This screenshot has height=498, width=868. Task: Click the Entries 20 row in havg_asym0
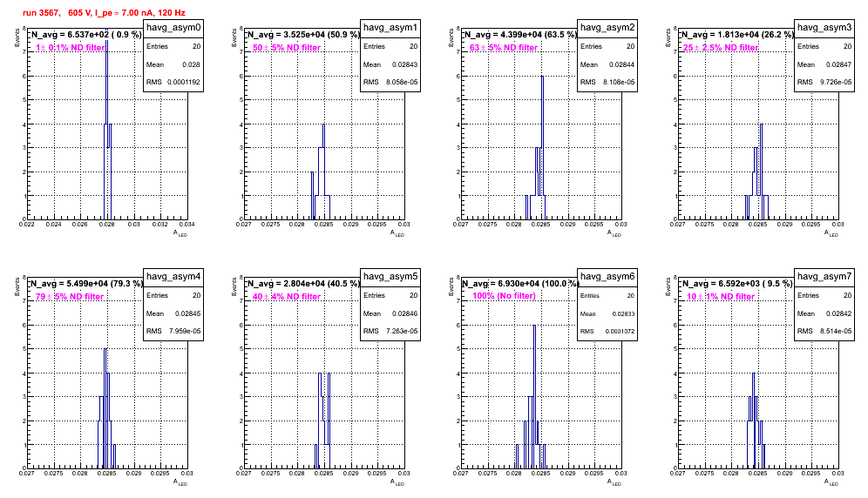(173, 46)
